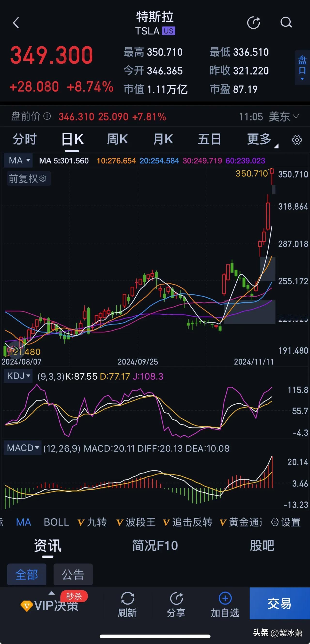Tap the +8.74% change percentage
This screenshot has height=644, width=310.
(90, 87)
